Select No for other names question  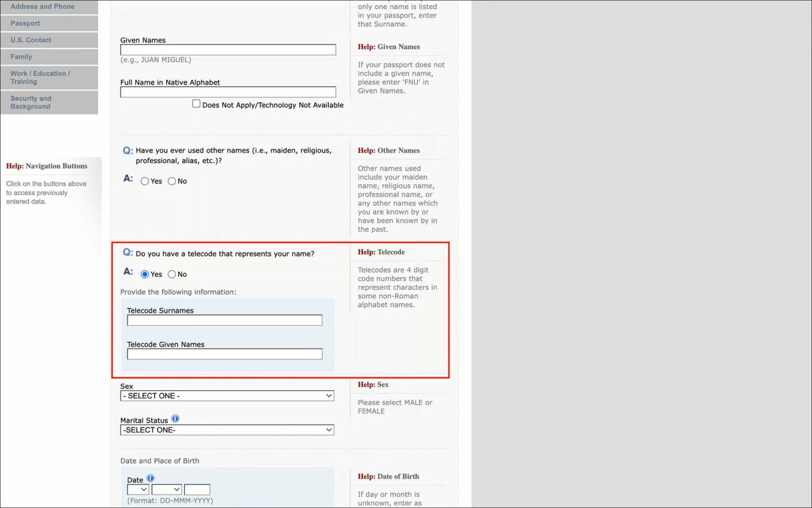click(x=172, y=181)
